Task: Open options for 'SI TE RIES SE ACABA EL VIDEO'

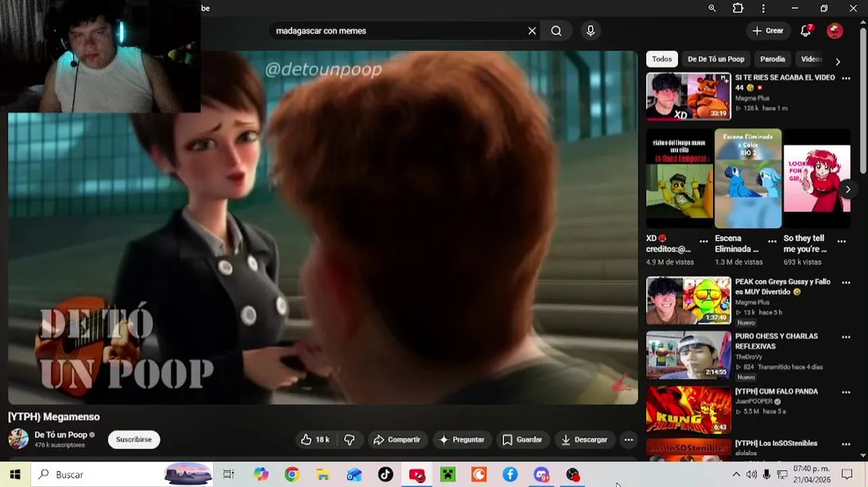Action: pyautogui.click(x=846, y=78)
